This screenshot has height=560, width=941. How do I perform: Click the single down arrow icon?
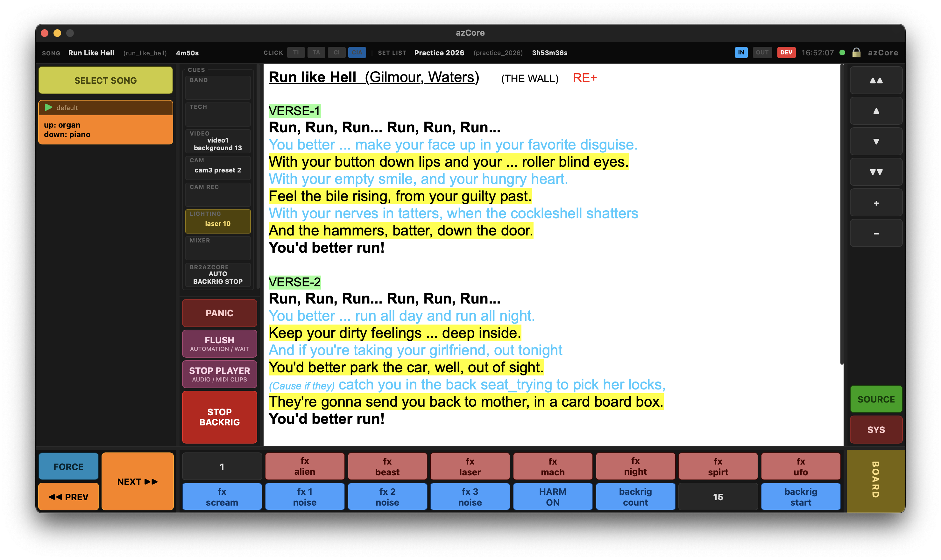tap(876, 141)
